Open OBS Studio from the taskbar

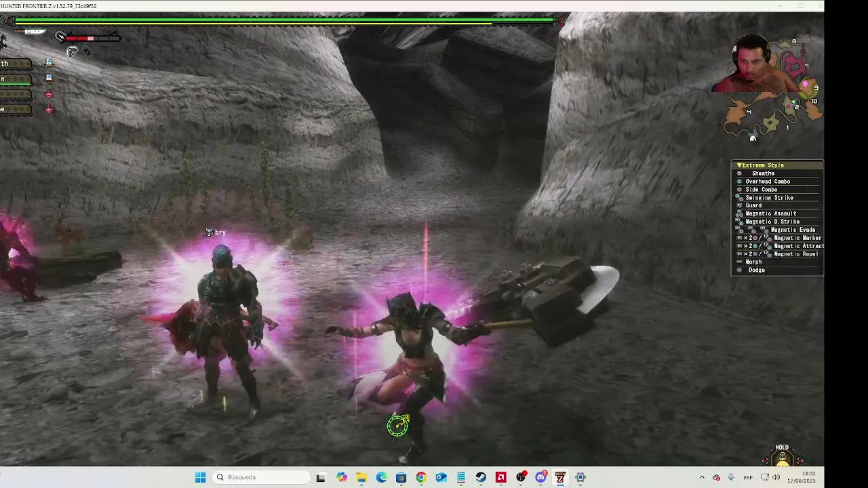point(521,477)
